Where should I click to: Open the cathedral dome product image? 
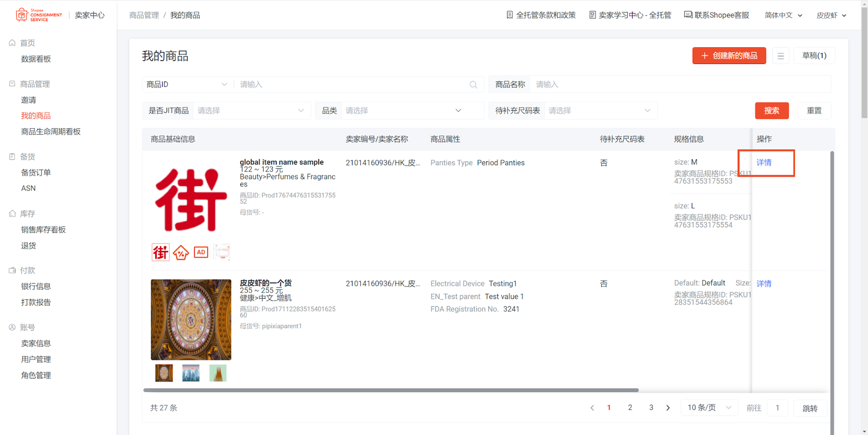click(x=191, y=320)
